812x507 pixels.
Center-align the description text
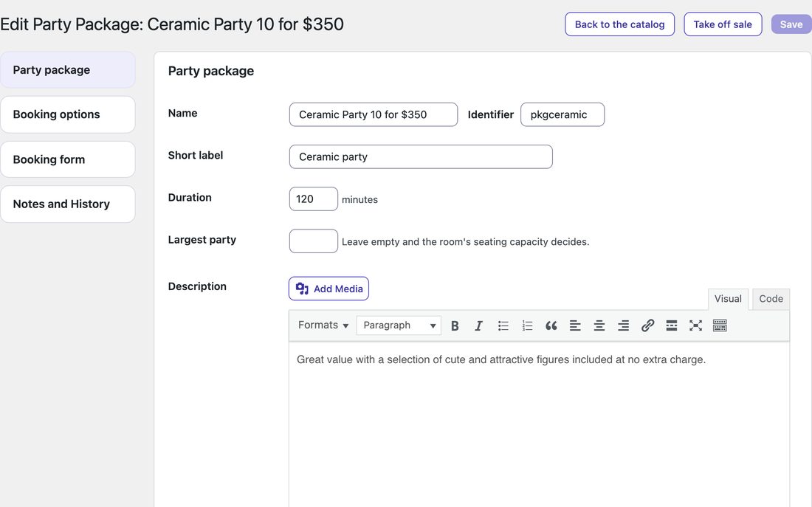[x=599, y=325]
